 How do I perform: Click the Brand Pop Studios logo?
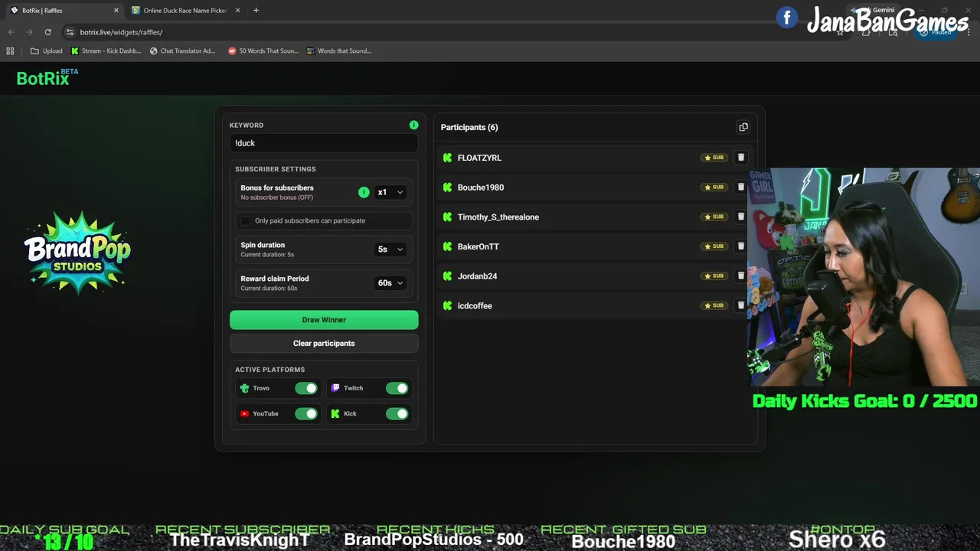(x=77, y=253)
